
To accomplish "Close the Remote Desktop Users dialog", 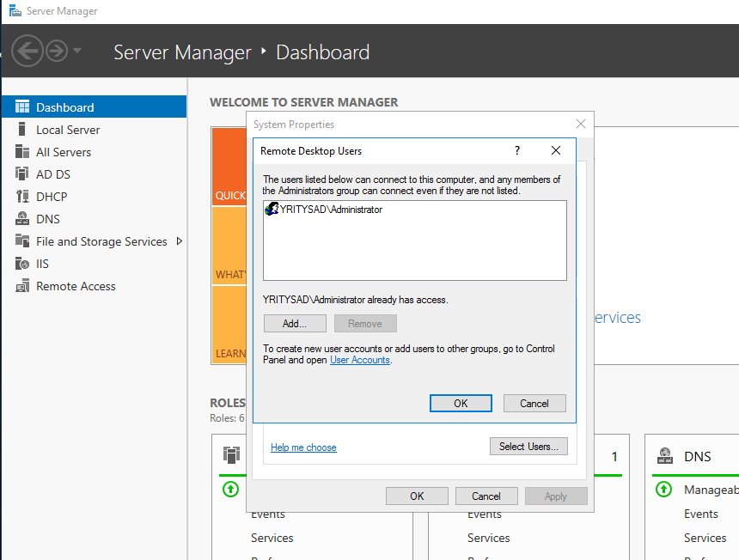I will pyautogui.click(x=556, y=150).
